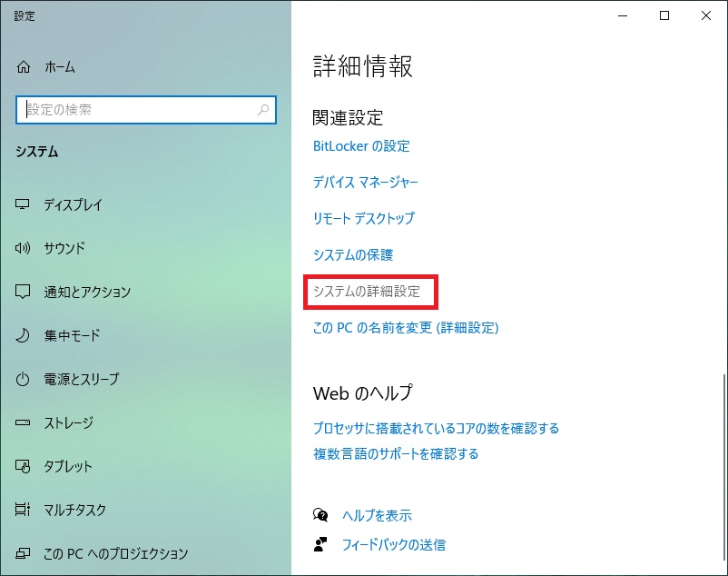Open サウンド settings
728x576 pixels.
pyautogui.click(x=64, y=248)
